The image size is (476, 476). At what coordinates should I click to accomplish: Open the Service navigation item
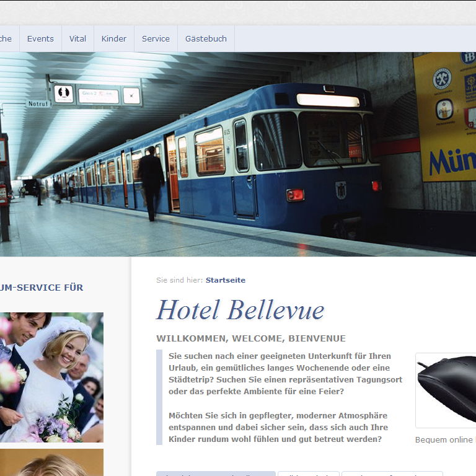156,38
